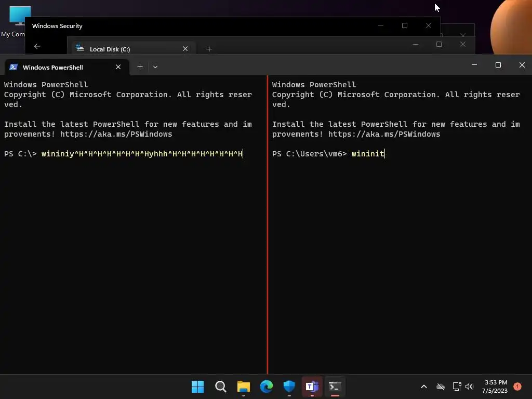This screenshot has height=399, width=532.
Task: Click the https://aka.ms/PSWindows link in left pane
Action: [x=116, y=134]
